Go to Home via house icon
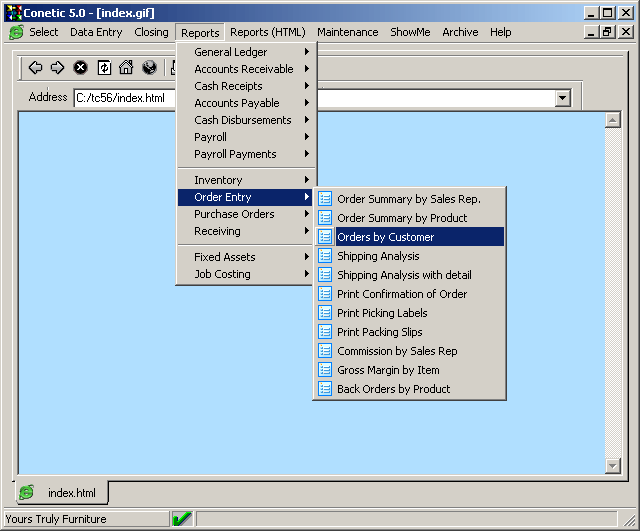 click(126, 68)
